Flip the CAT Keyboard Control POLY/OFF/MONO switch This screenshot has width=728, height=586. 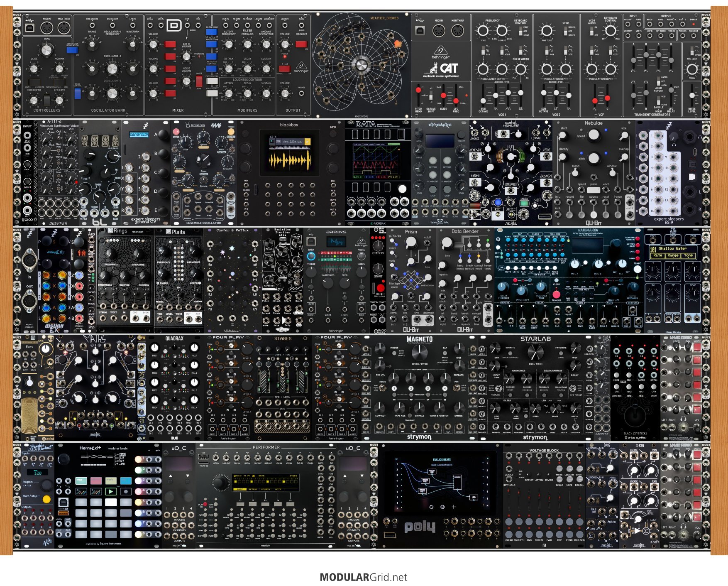520,31
